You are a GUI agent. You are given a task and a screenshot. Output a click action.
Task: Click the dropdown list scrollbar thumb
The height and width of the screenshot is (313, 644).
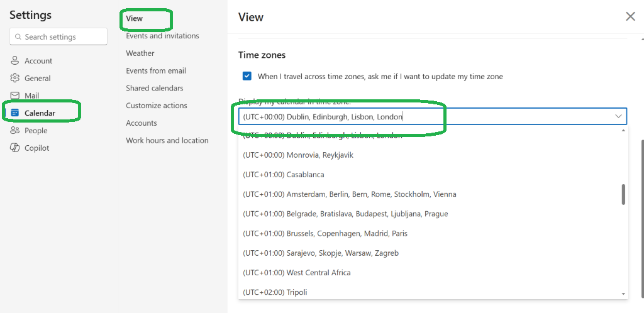click(623, 194)
